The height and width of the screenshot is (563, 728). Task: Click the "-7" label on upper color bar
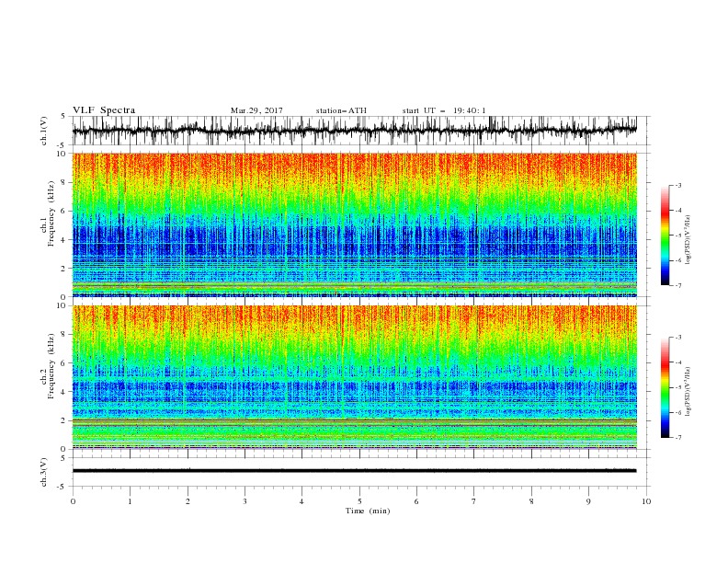click(678, 286)
